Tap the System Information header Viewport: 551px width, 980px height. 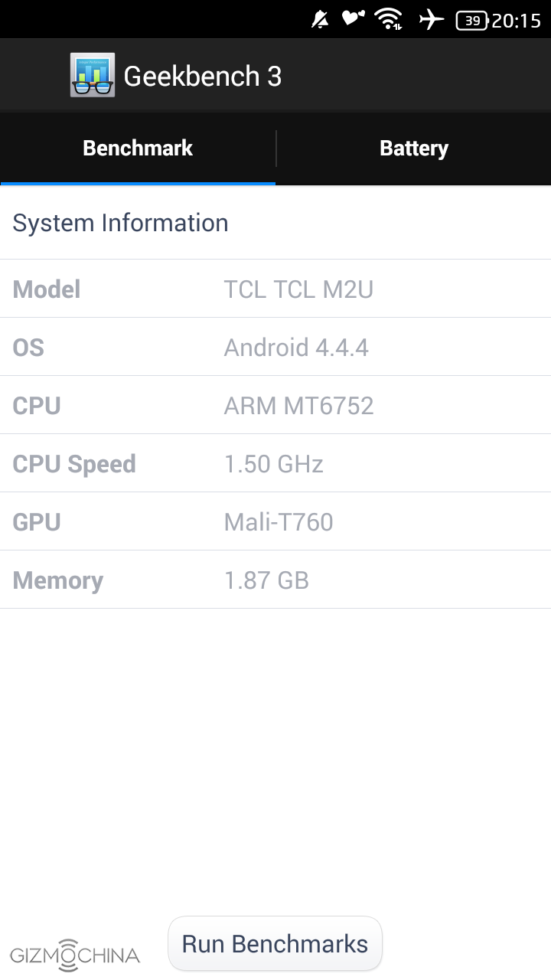click(121, 223)
